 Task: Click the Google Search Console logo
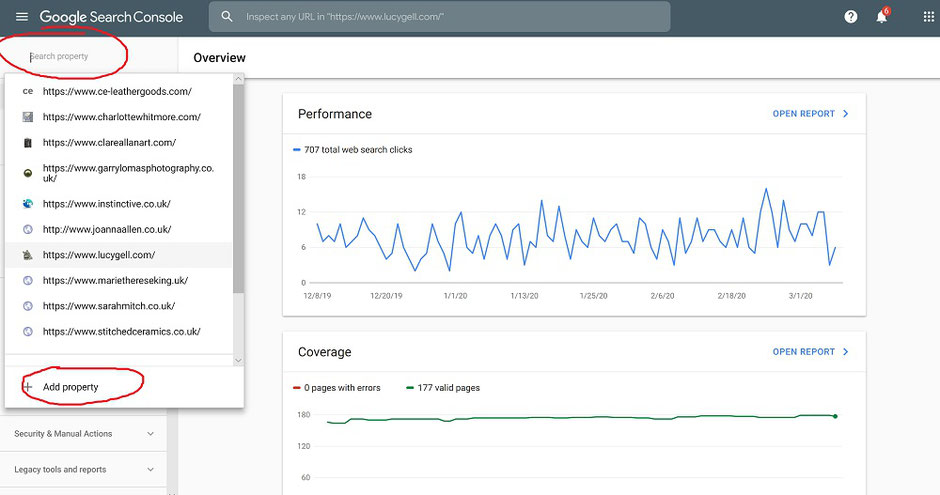click(111, 17)
